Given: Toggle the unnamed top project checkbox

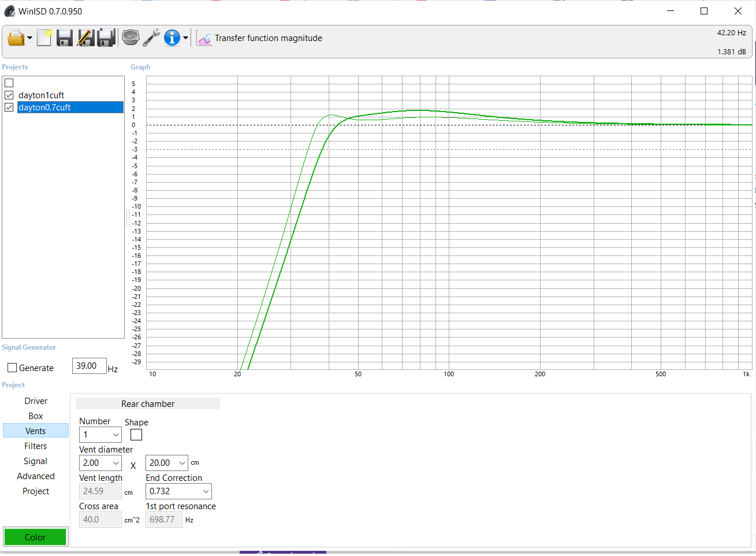Looking at the screenshot, I should pos(9,83).
